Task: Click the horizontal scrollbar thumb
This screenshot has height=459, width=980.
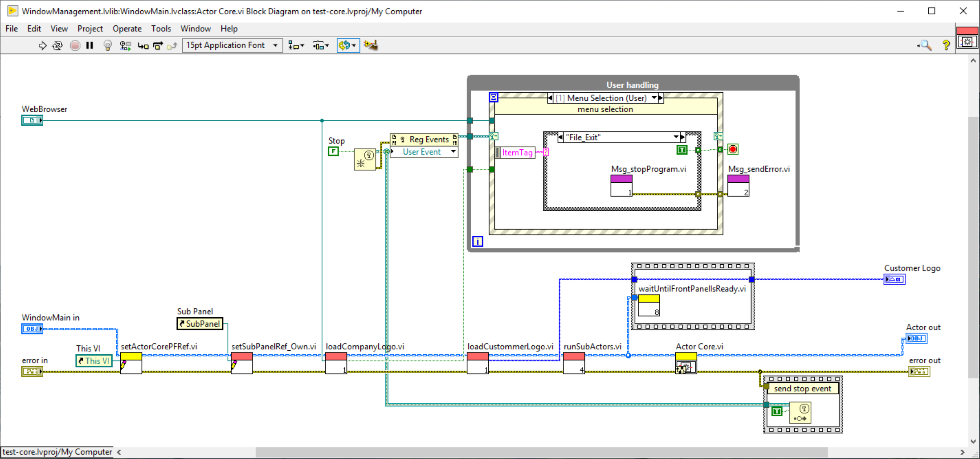Action: pyautogui.click(x=541, y=452)
